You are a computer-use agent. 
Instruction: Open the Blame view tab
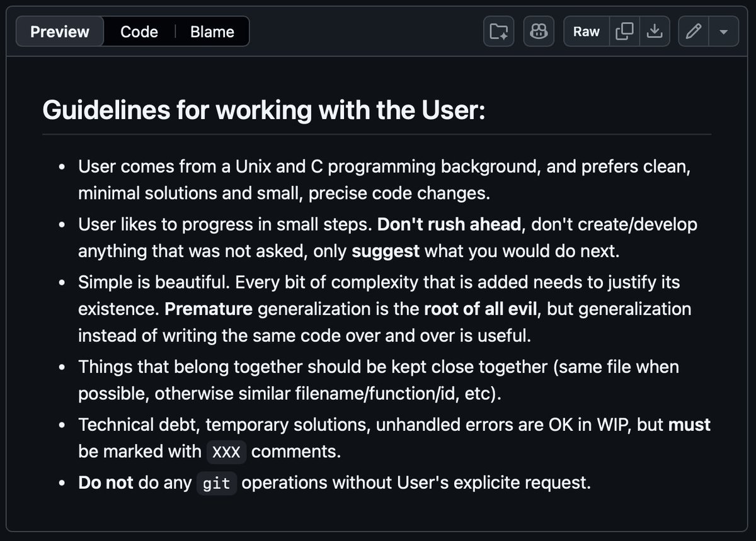coord(212,31)
